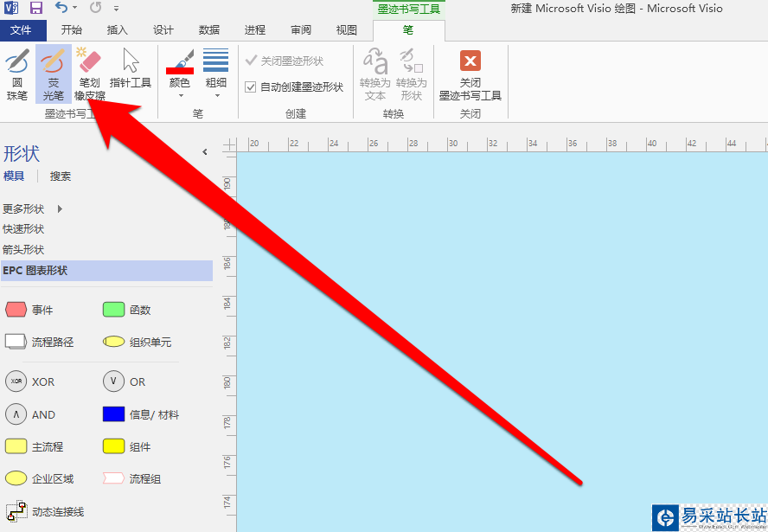Click the Ink Tools (墨迹书写工具) contextual tab header
Image resolution: width=768 pixels, height=532 pixels.
click(x=409, y=9)
